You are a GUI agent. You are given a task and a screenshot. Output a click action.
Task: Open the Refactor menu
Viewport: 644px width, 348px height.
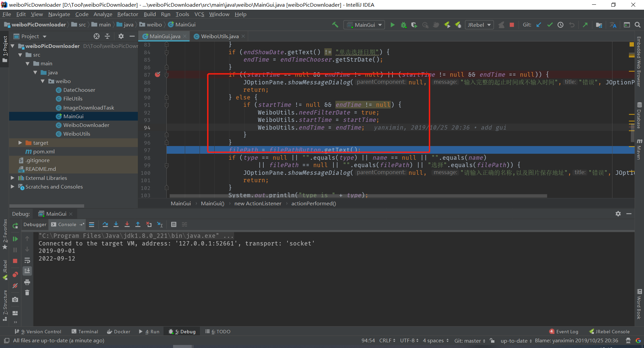pos(127,14)
